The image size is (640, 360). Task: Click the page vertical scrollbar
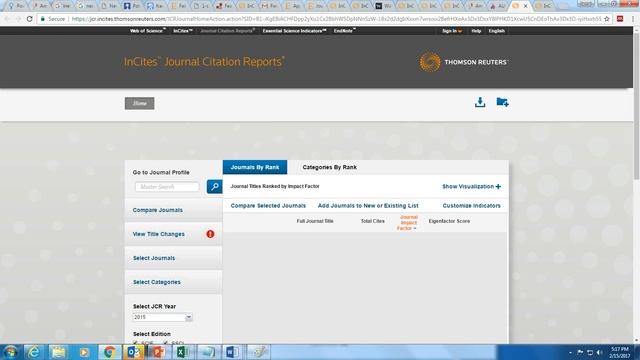[x=636, y=106]
